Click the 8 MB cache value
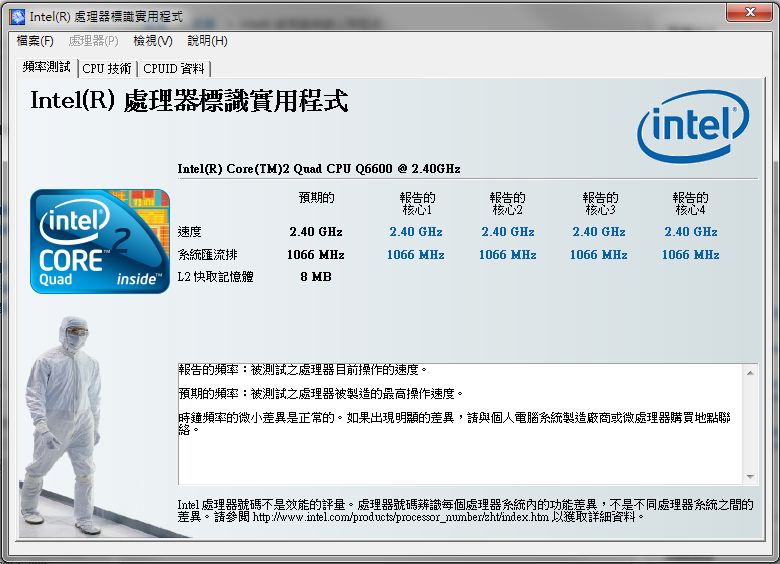 click(316, 277)
